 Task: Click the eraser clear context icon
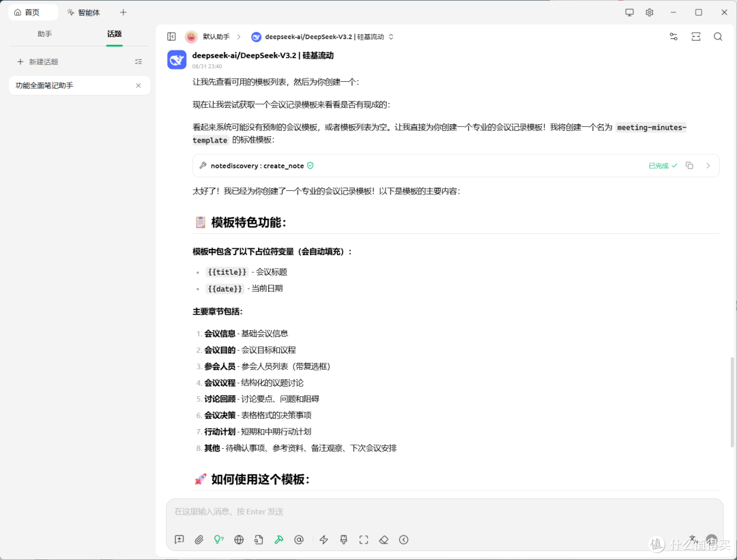point(384,540)
